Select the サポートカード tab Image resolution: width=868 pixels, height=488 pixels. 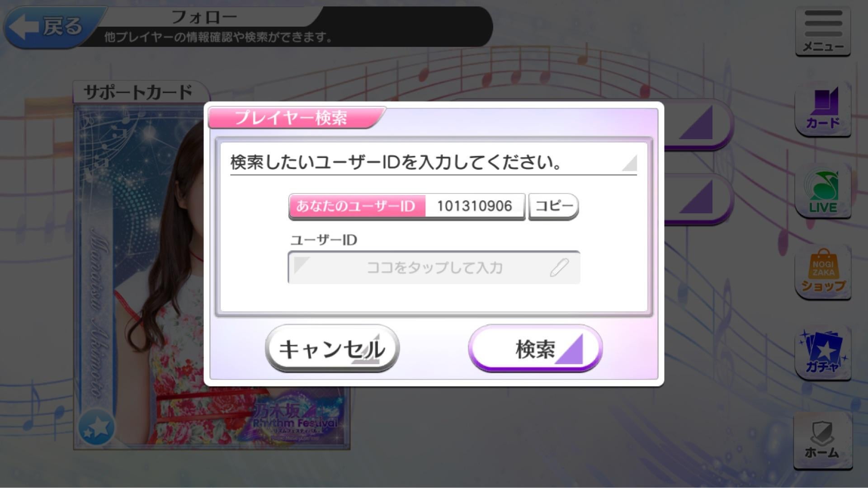pos(140,93)
